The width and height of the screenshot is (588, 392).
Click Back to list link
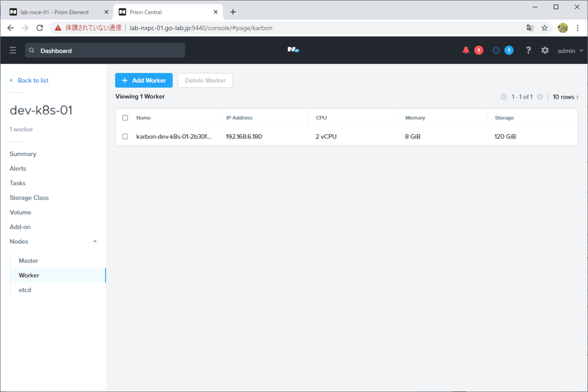click(29, 80)
